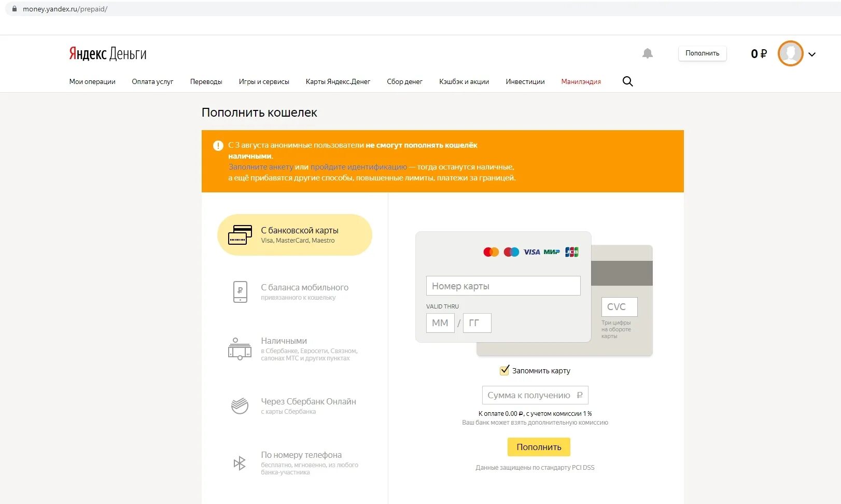
Task: Click the 0 ₽ balance display
Action: [759, 53]
